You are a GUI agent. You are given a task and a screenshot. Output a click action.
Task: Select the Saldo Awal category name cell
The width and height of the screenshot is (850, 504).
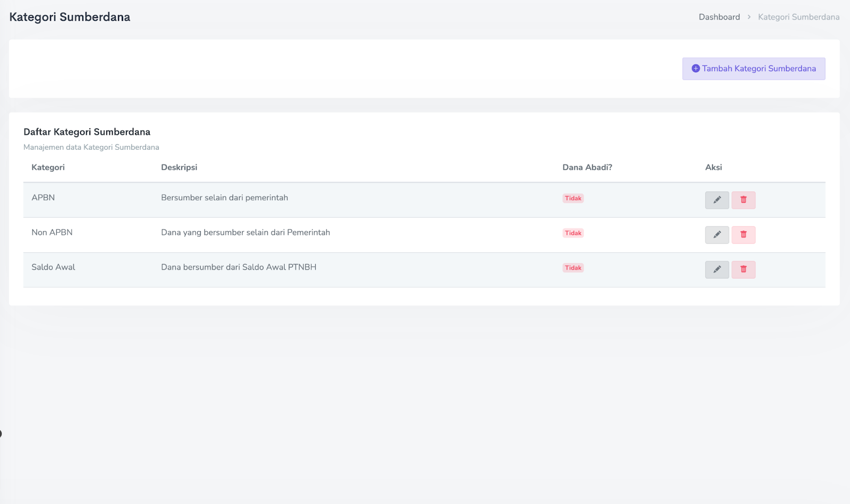(53, 267)
